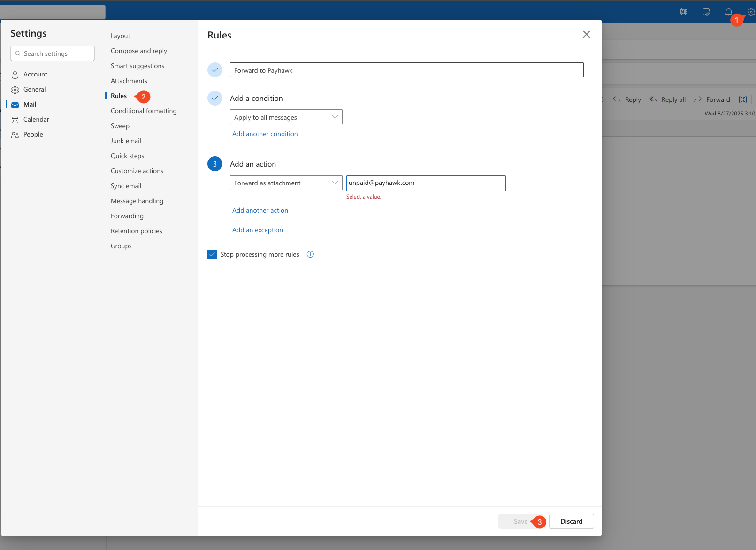The image size is (756, 550).
Task: Click the settings gear icon in top bar
Action: click(751, 12)
